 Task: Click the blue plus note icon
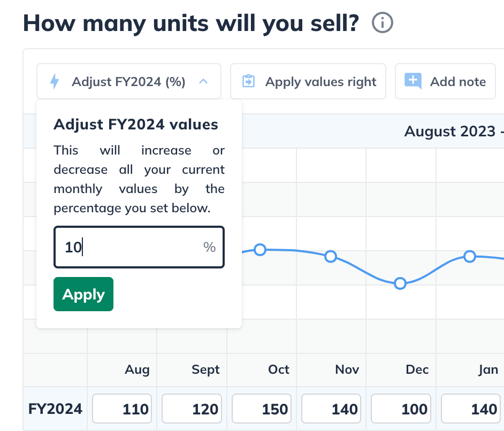pyautogui.click(x=413, y=81)
